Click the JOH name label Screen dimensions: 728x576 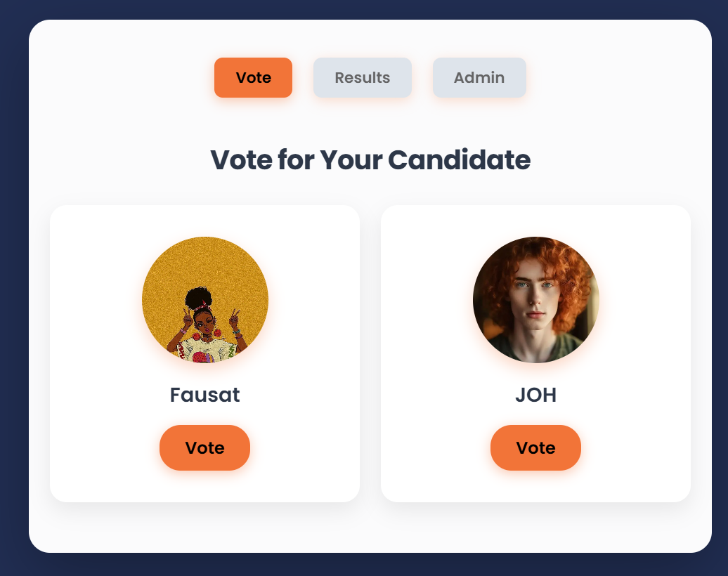point(535,395)
